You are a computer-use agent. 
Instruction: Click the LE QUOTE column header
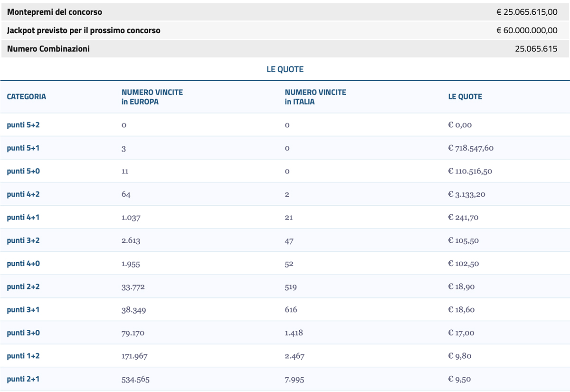pos(465,97)
